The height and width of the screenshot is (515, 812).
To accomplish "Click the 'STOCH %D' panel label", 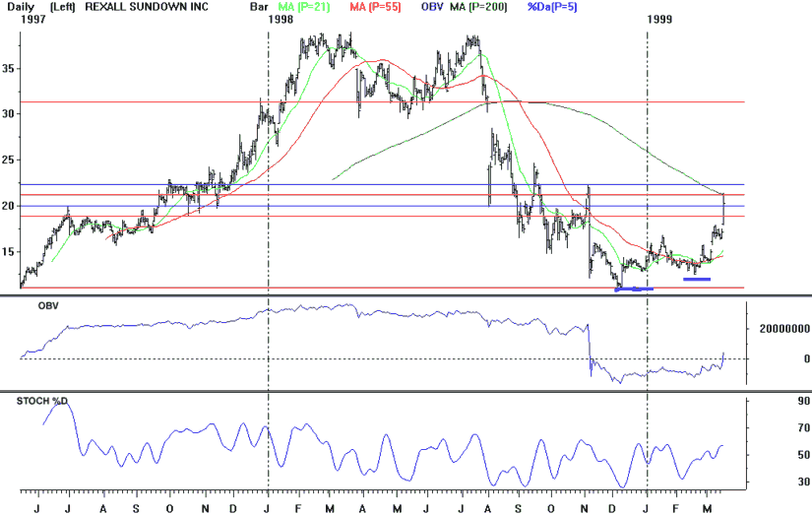I will click(42, 401).
